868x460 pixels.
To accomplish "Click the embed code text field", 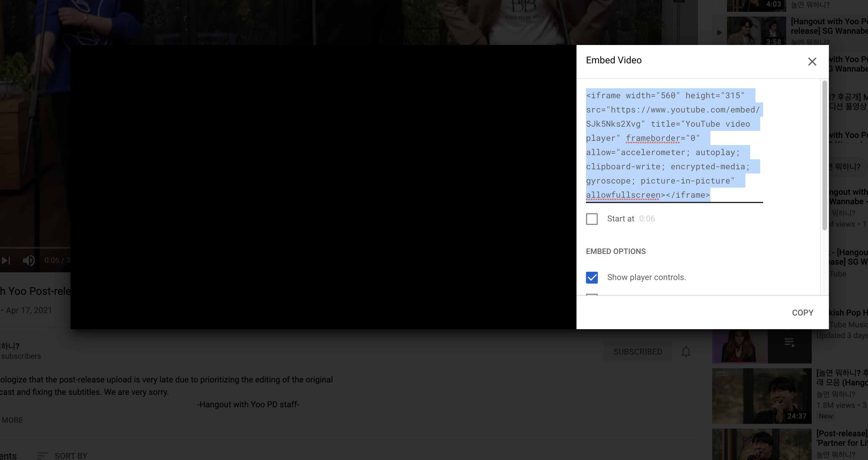I will pyautogui.click(x=674, y=145).
